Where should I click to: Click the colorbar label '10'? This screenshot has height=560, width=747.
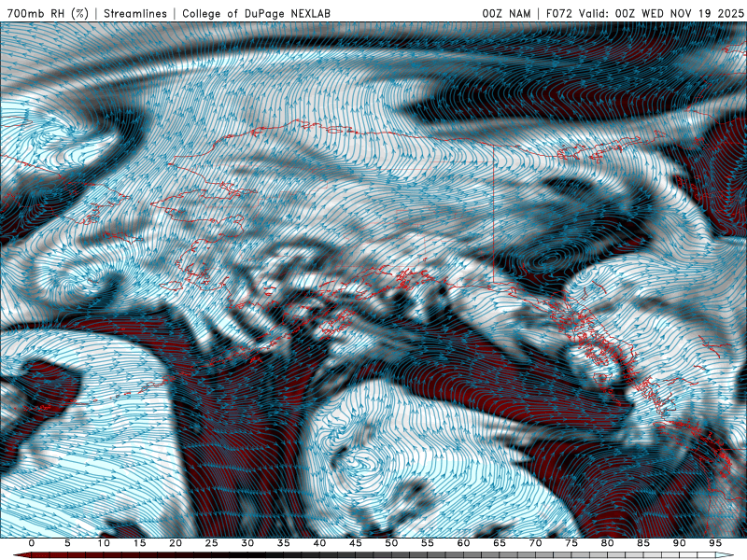point(104,543)
